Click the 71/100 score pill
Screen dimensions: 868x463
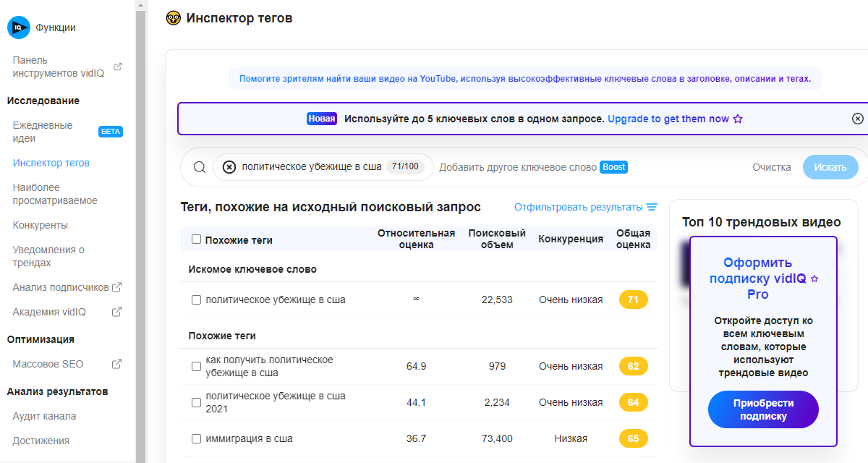click(405, 167)
